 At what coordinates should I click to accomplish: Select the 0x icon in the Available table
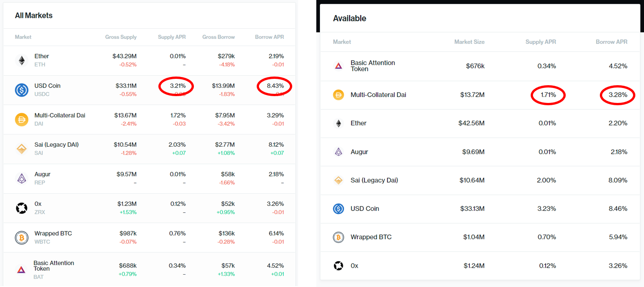click(x=339, y=266)
